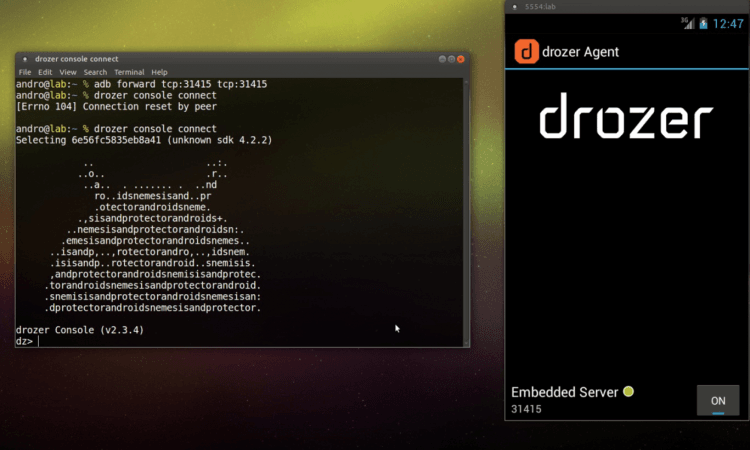Click the dz> prompt input line
Screen dimensions: 750x450
coord(239,341)
